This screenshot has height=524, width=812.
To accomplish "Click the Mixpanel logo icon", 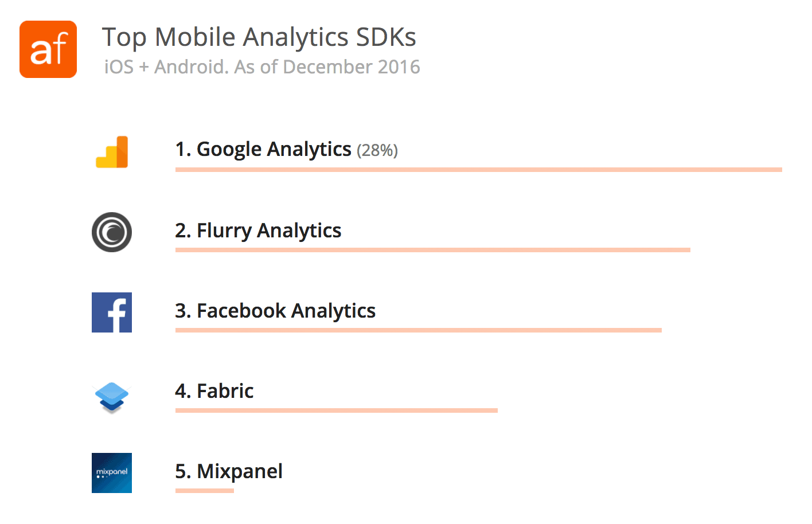I will 112,473.
